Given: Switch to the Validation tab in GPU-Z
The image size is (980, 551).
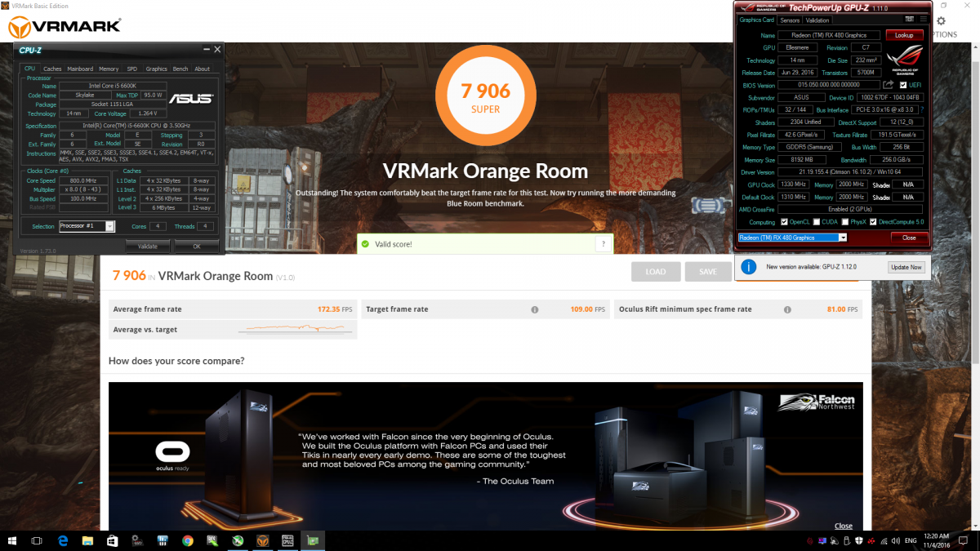Looking at the screenshot, I should (817, 20).
